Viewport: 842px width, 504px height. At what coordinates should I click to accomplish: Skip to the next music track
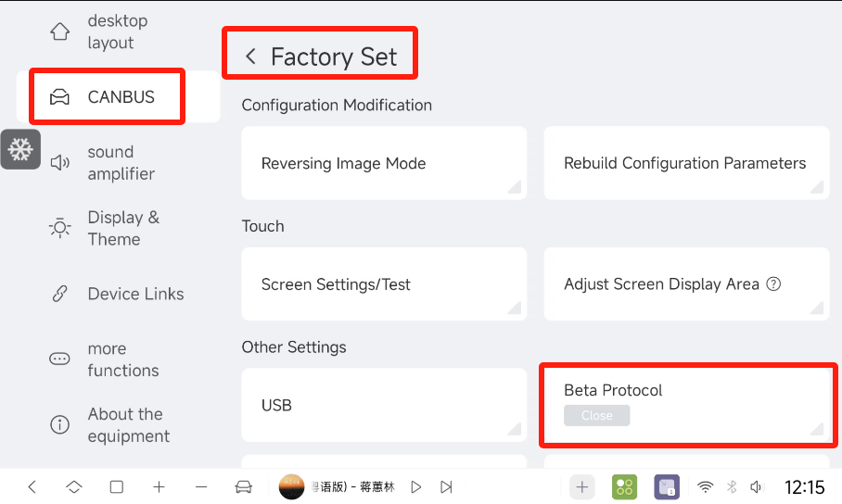point(446,486)
